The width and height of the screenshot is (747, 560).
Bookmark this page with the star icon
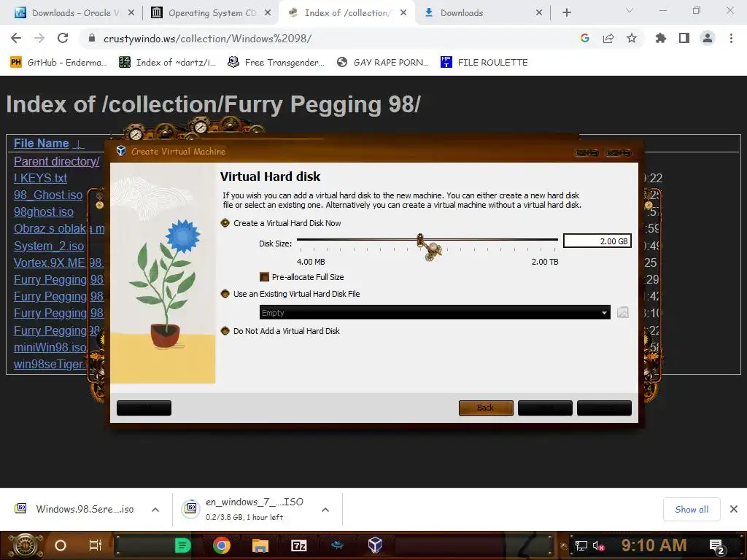click(x=632, y=38)
